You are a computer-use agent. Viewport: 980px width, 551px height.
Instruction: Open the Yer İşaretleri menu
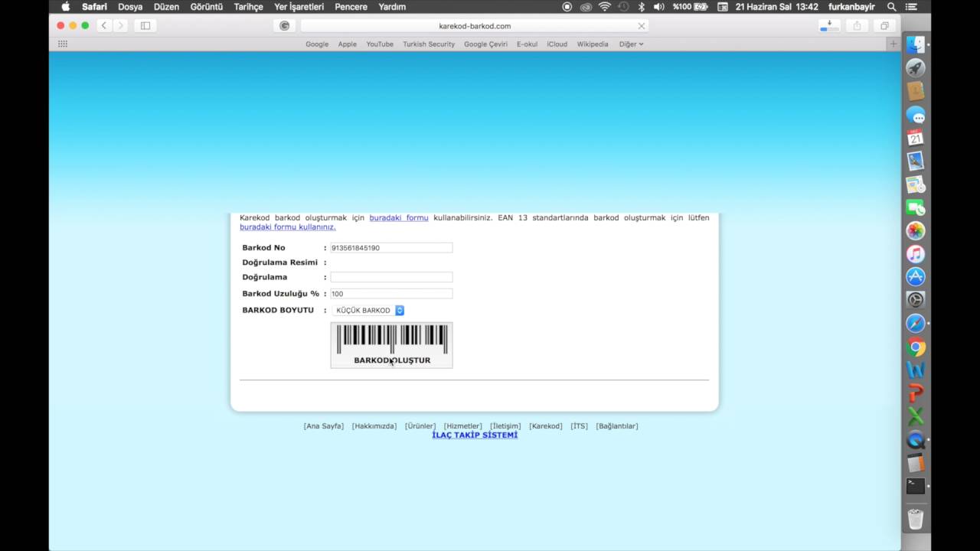[299, 7]
